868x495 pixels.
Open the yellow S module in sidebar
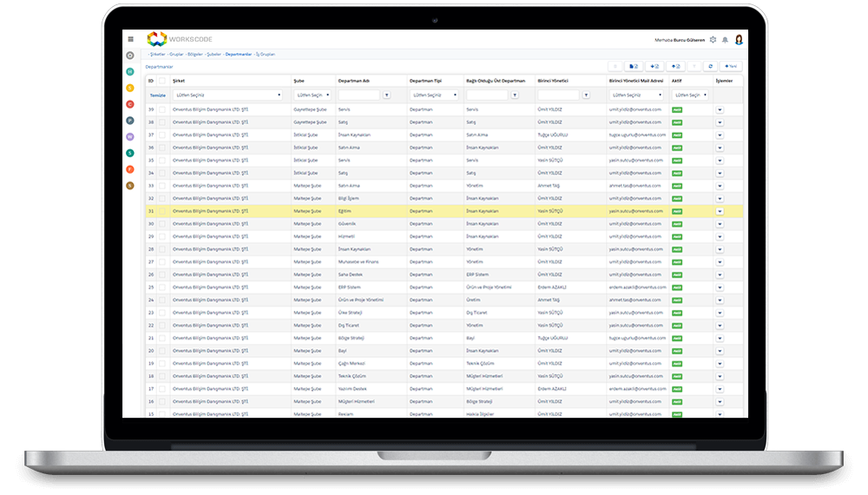tap(130, 88)
